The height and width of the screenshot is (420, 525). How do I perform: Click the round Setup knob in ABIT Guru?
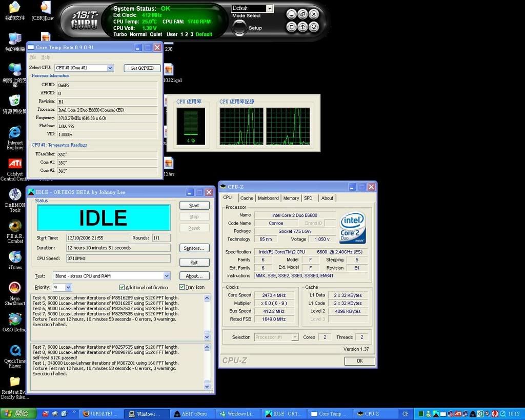239,28
